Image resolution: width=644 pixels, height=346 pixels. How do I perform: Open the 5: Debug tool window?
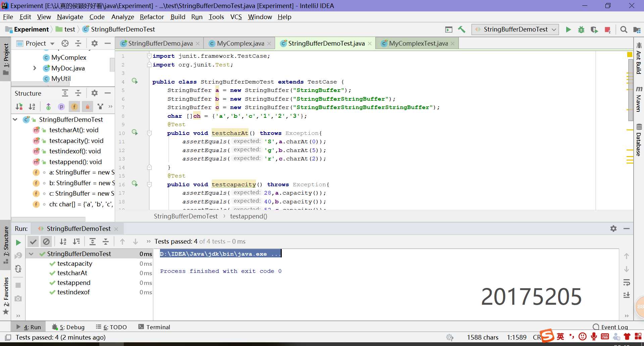pyautogui.click(x=68, y=327)
